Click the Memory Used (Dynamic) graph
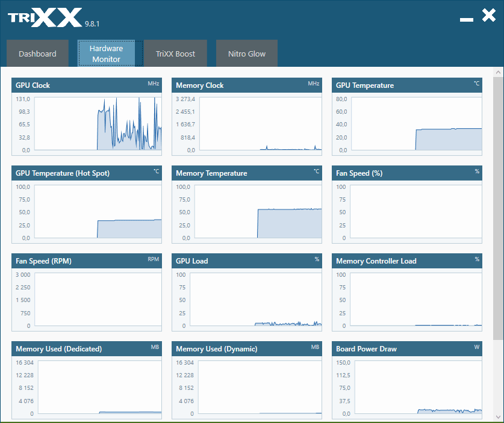The image size is (504, 423). click(260, 387)
